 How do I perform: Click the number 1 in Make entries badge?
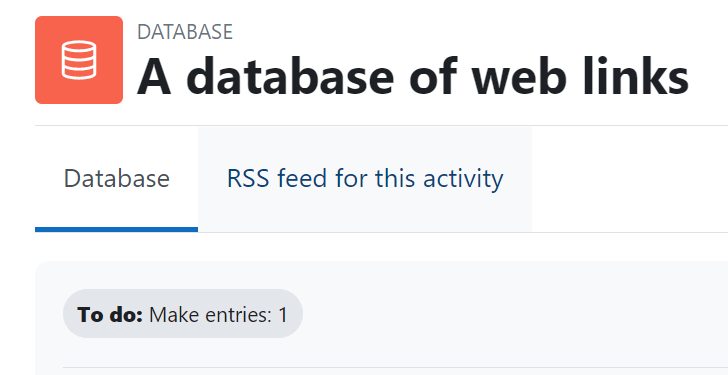[283, 314]
